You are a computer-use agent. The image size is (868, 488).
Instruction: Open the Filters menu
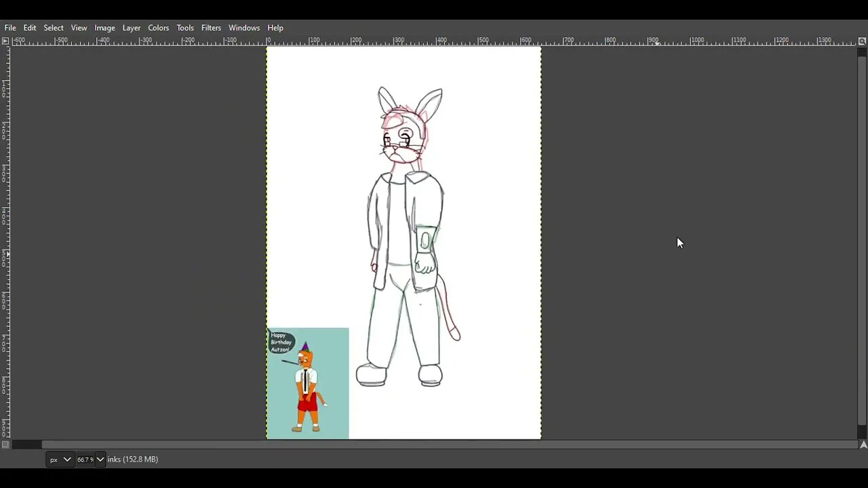pyautogui.click(x=211, y=28)
